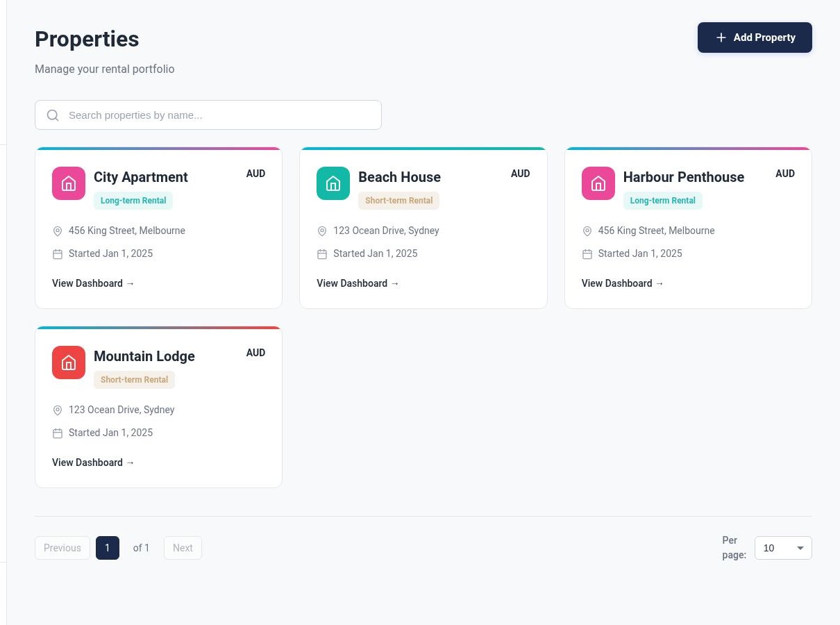Viewport: 840px width, 625px height.
Task: Select page 1 in pagination
Action: pos(108,548)
